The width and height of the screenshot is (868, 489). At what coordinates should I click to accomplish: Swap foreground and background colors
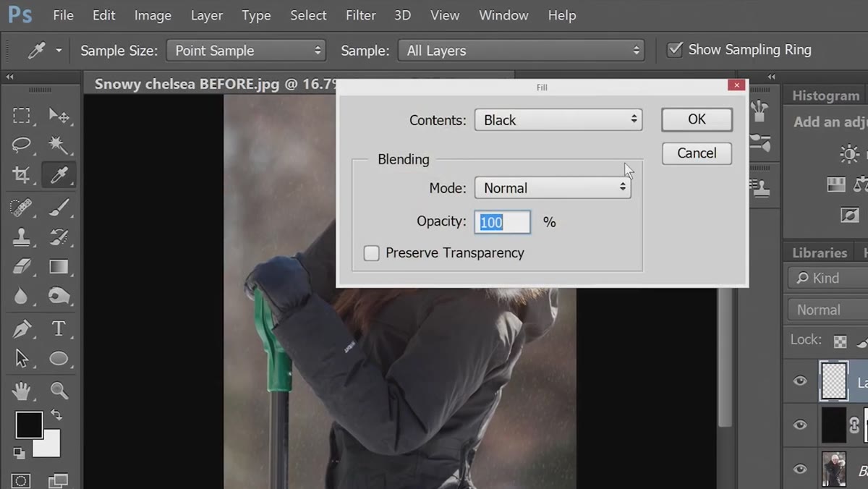[x=56, y=415]
